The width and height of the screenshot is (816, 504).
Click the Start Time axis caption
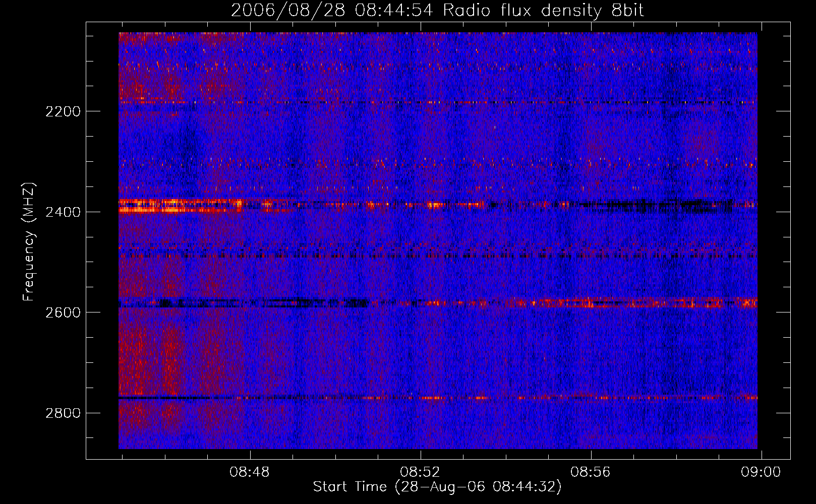(437, 487)
